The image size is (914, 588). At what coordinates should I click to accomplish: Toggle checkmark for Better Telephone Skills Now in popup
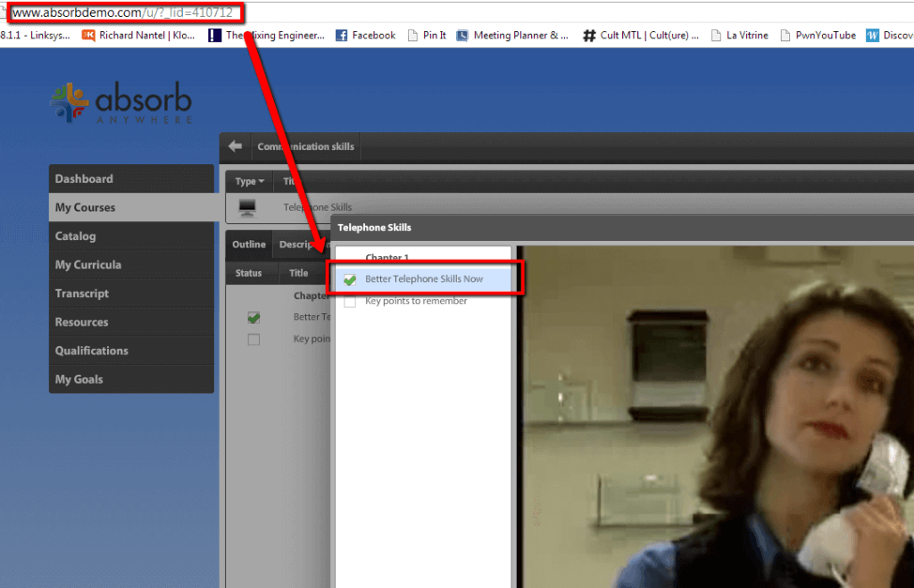(350, 279)
